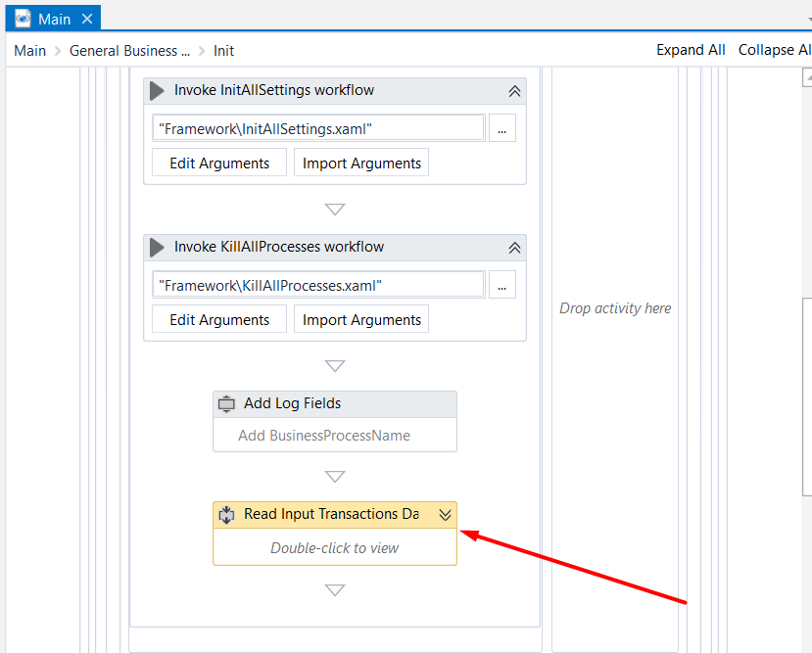Image resolution: width=812 pixels, height=653 pixels.
Task: Open file browser for the KillAllProcesses.xaml path
Action: pyautogui.click(x=502, y=286)
